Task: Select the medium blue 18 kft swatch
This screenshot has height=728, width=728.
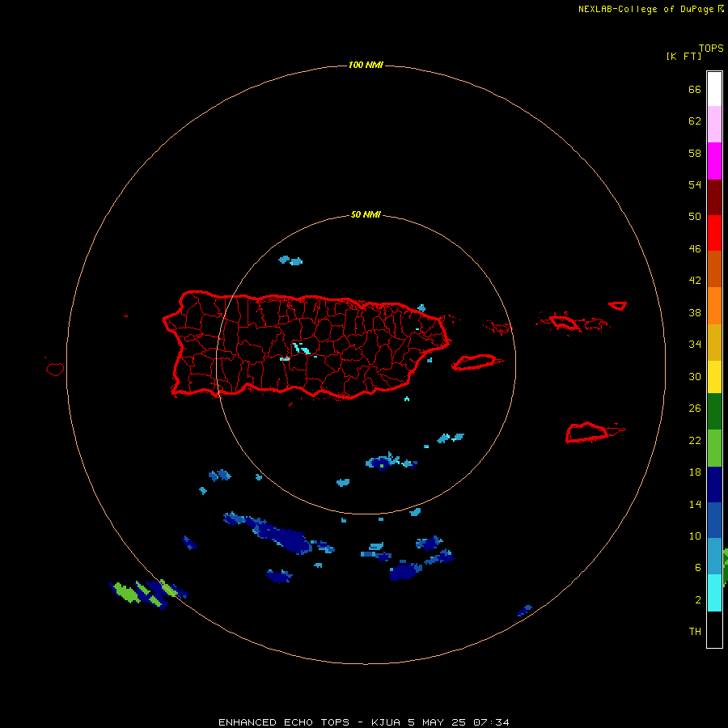Action: click(x=714, y=520)
